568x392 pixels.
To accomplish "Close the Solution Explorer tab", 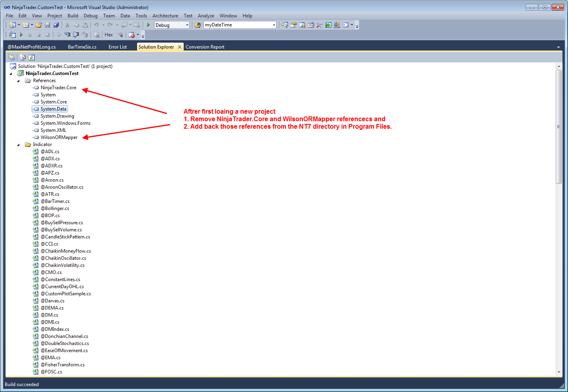I will 180,47.
